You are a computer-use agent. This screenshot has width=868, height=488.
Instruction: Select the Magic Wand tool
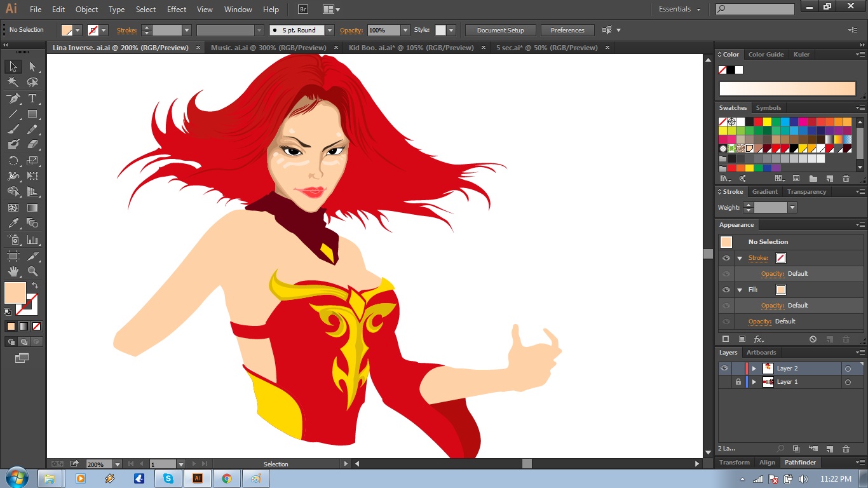tap(13, 82)
